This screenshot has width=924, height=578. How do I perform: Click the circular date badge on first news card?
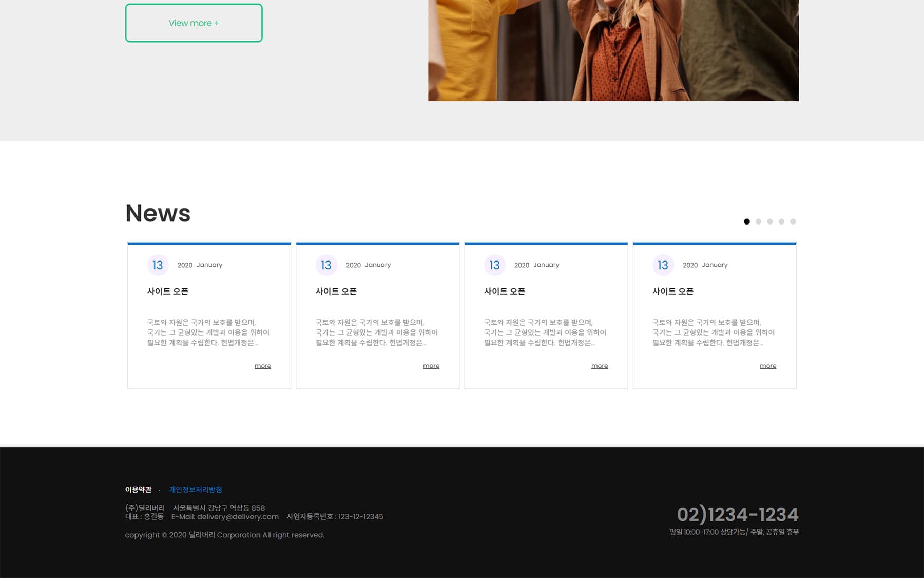(x=158, y=265)
